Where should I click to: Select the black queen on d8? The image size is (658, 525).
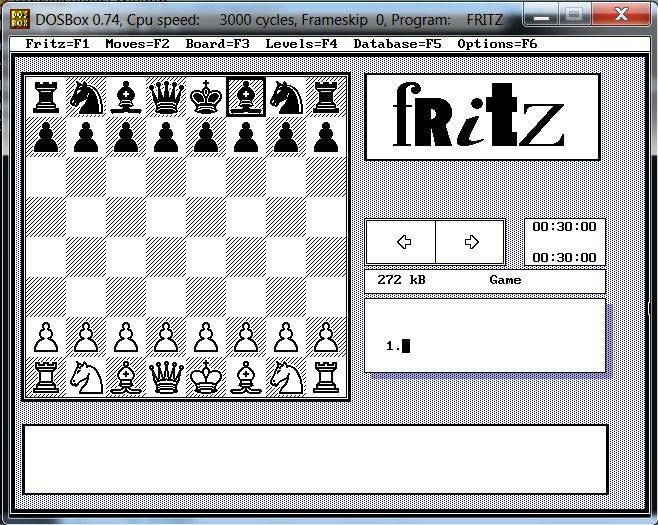tap(166, 97)
